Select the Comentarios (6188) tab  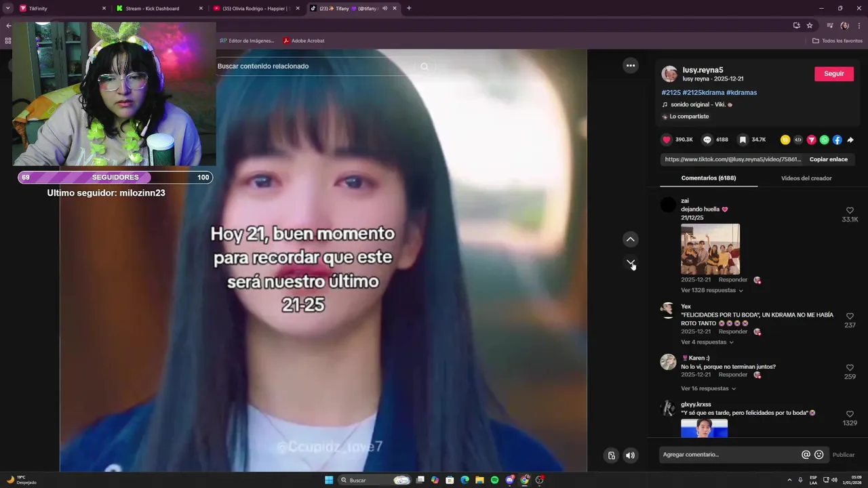pos(709,178)
